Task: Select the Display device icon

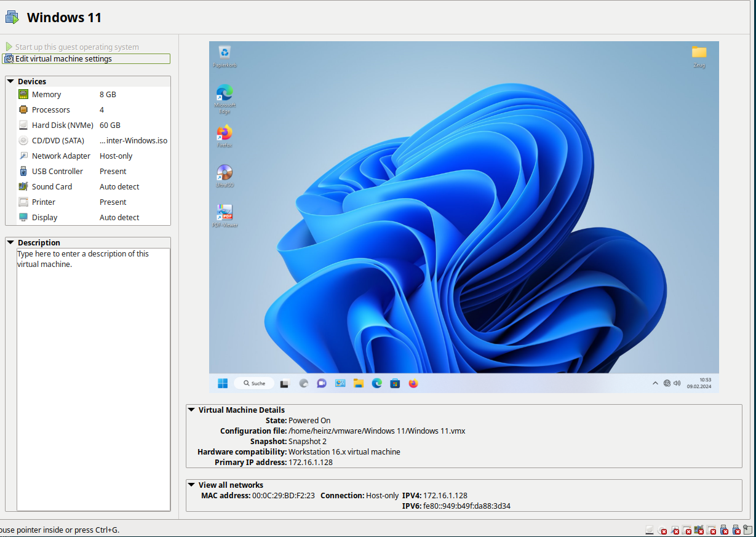Action: pos(23,217)
